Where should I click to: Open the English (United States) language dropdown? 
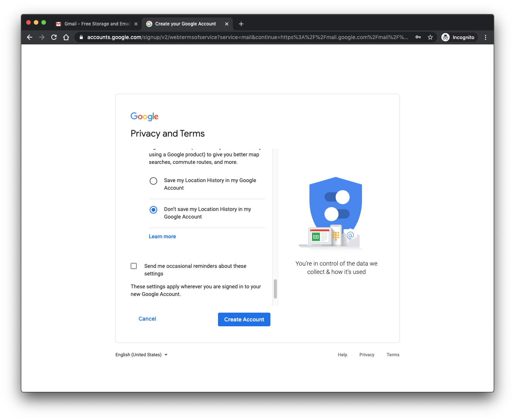coord(141,355)
